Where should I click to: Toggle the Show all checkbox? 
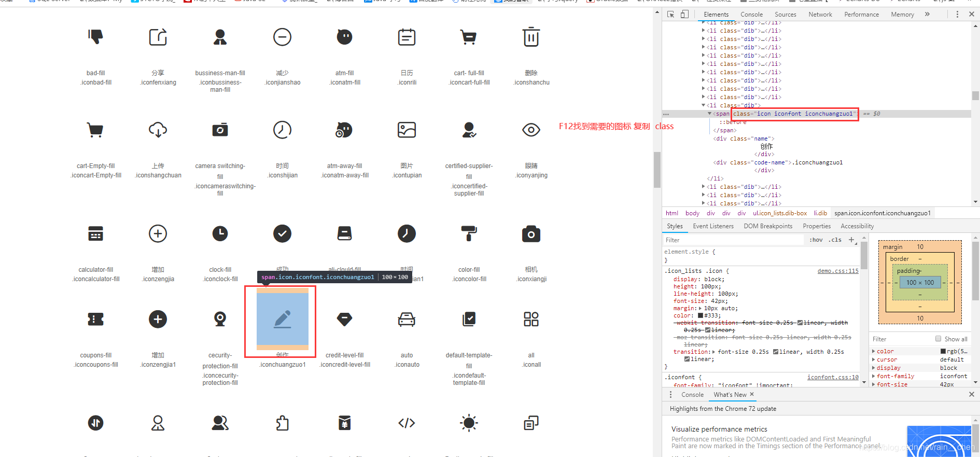point(938,339)
